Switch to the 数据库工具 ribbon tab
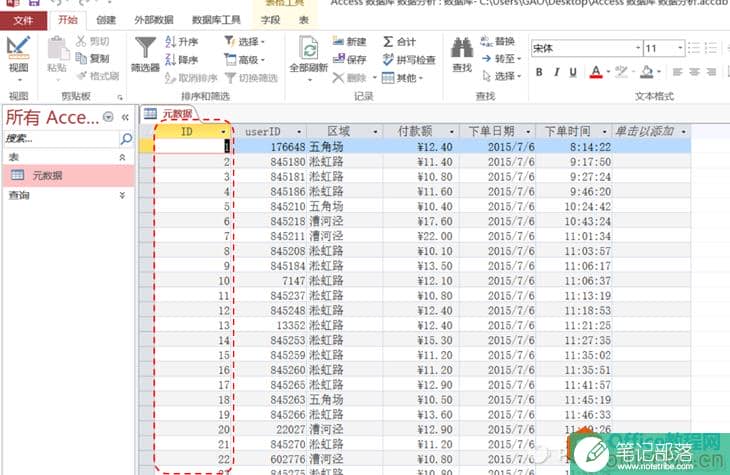This screenshot has width=730, height=475. [x=216, y=20]
